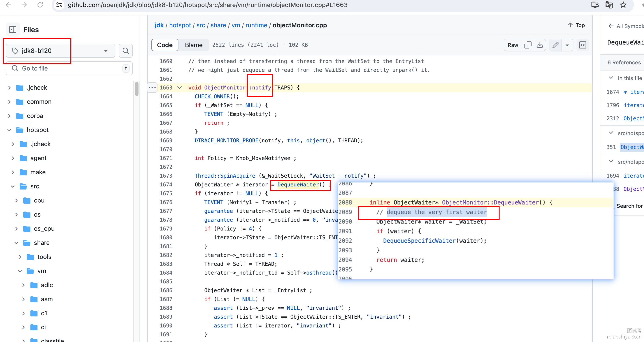Open edit options dropdown arrow
Viewport: 644px width, 342px height.
coord(567,45)
